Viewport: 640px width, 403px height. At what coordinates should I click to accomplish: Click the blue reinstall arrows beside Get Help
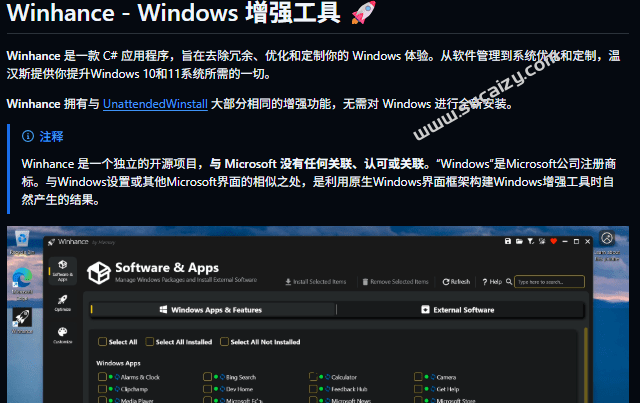click(x=433, y=389)
